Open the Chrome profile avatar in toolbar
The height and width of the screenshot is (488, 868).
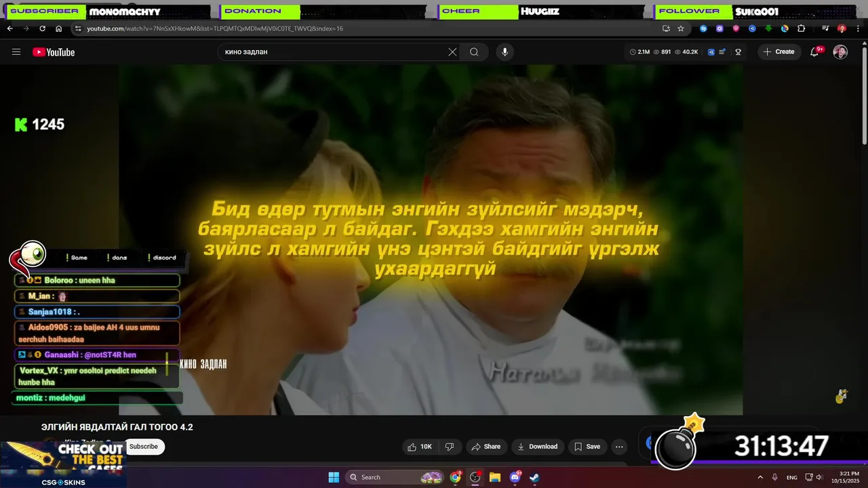tap(842, 28)
